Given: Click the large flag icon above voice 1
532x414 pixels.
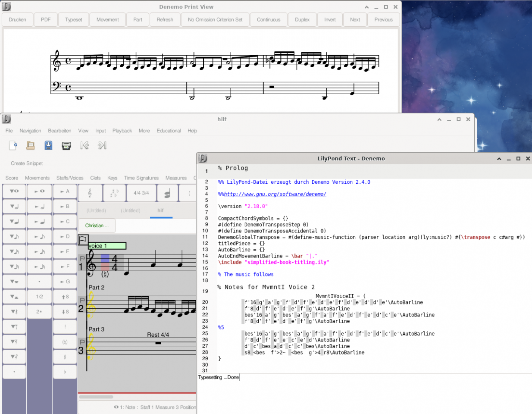Looking at the screenshot, I should coord(83,240).
